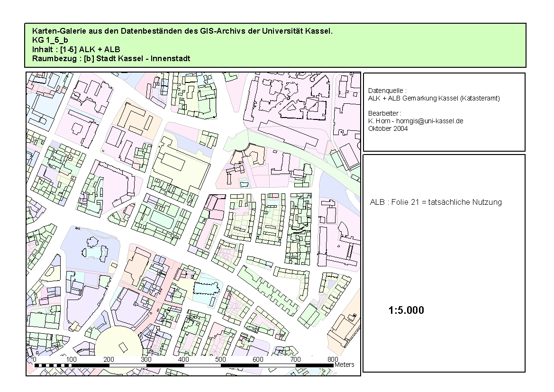Click the '0' mark on the scale bar
Screen dimensions: 554x392
click(x=35, y=359)
